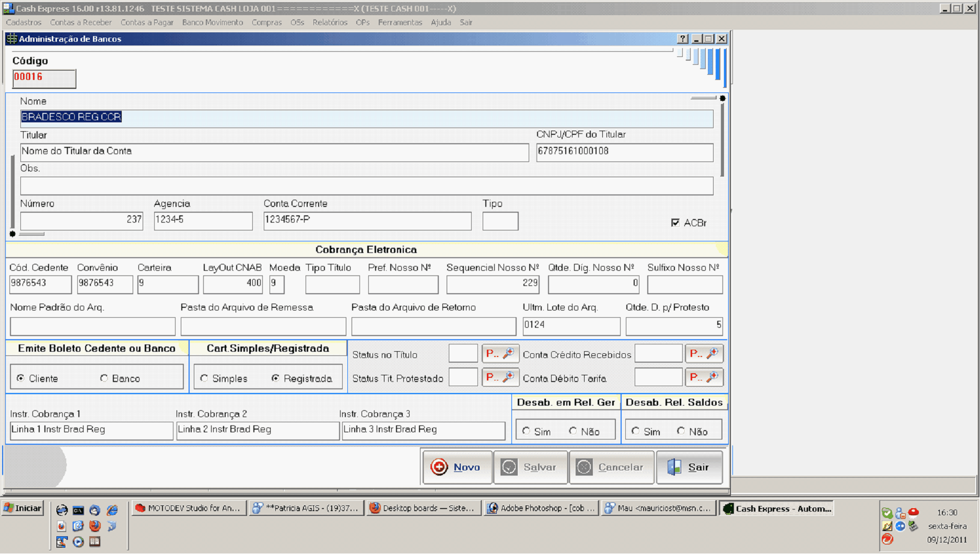Open lookup for Conta Débito Tarifa

[704, 377]
